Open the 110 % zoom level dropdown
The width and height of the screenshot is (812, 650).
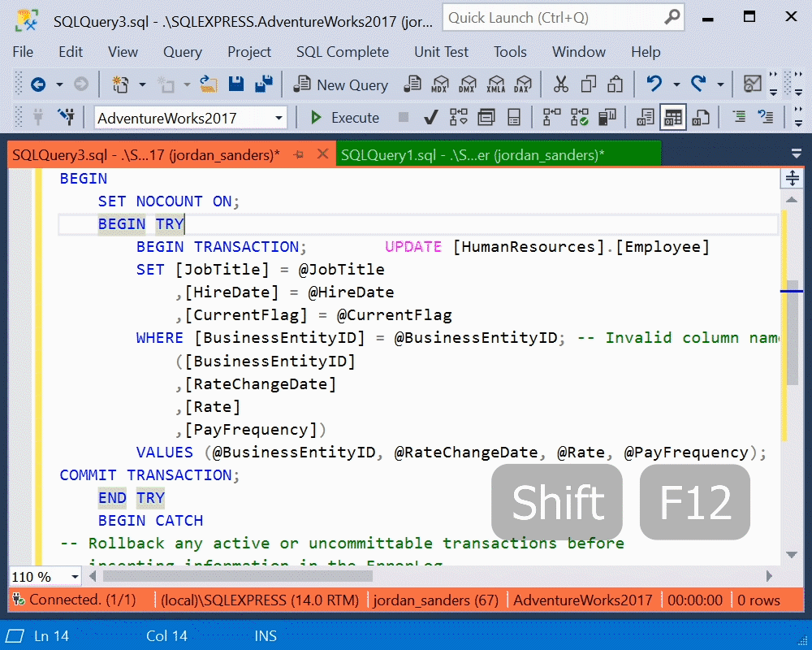coord(76,576)
